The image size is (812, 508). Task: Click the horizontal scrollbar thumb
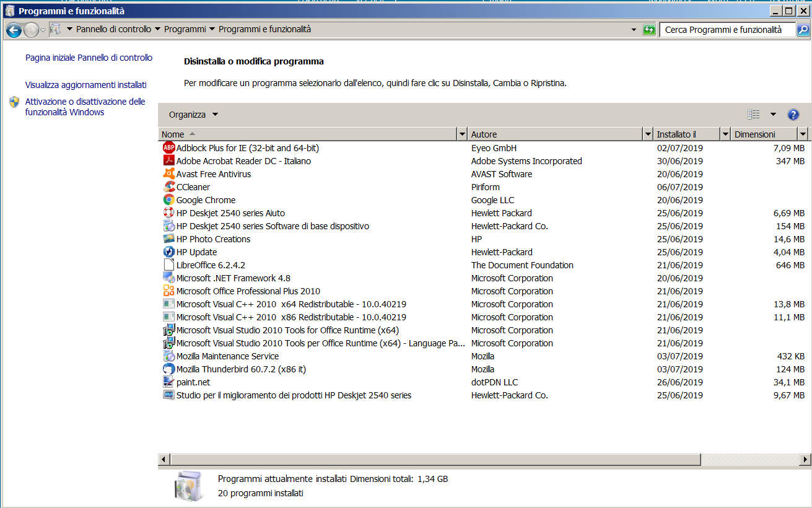point(435,460)
